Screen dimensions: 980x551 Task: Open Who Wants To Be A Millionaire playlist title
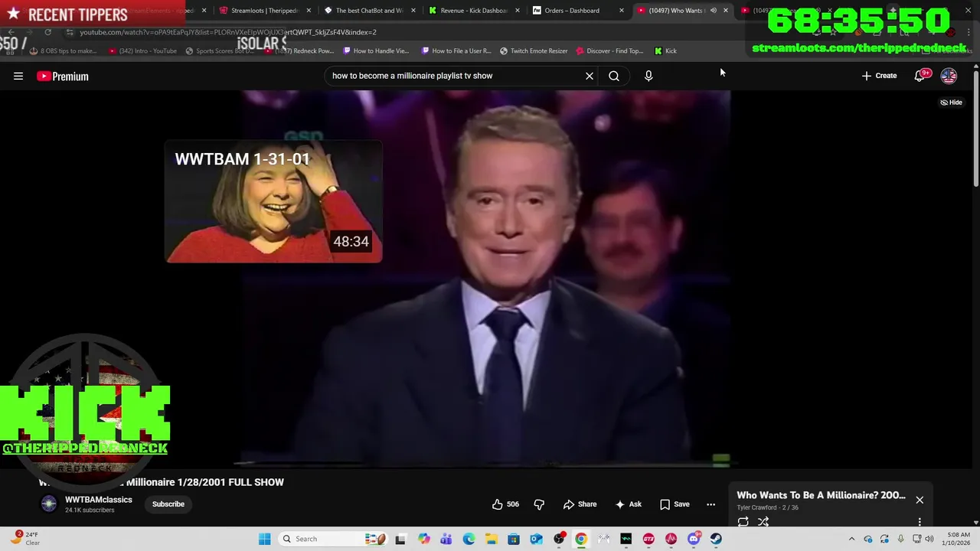coord(821,495)
